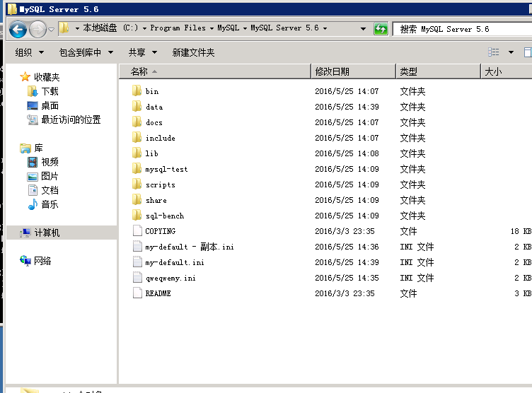Select the COPYING file icon

click(137, 231)
